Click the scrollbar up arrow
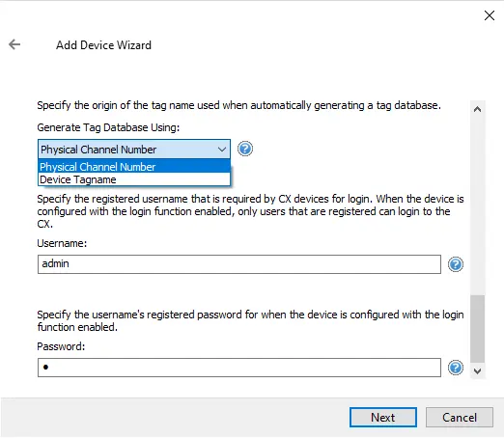The width and height of the screenshot is (504, 438). 477,109
